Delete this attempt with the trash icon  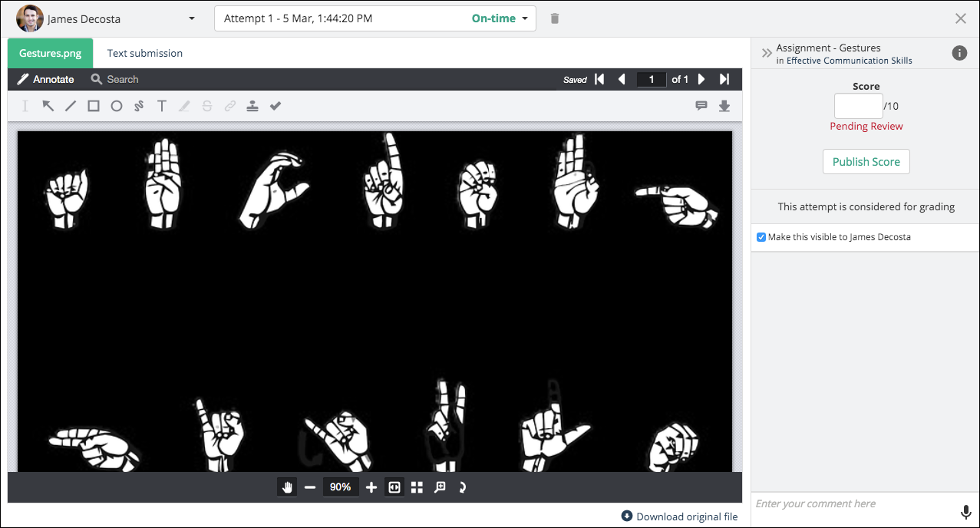555,18
